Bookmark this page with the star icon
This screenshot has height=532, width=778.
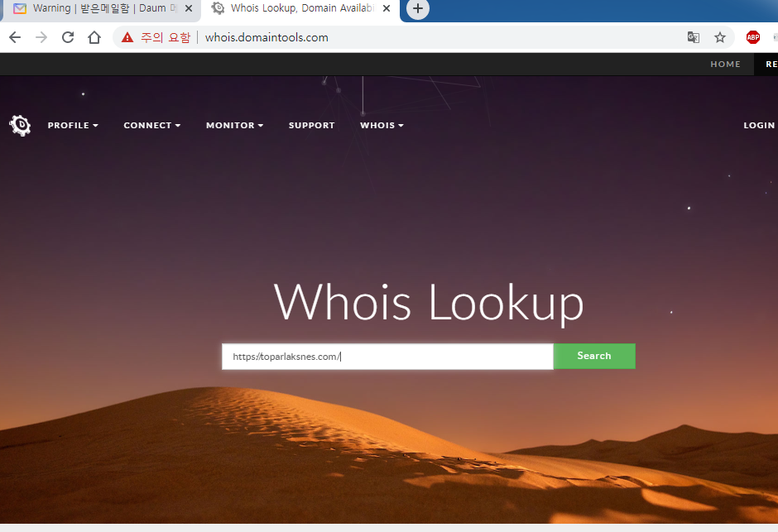coord(720,37)
